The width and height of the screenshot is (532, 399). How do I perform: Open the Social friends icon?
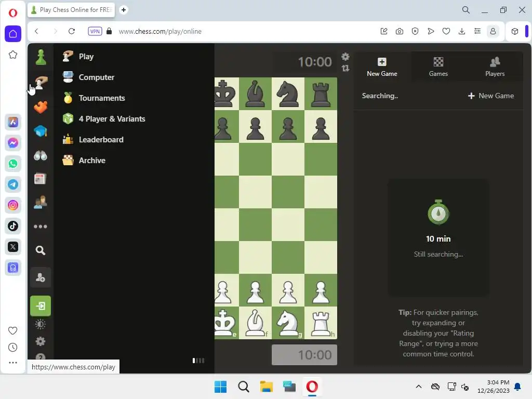pos(41,202)
